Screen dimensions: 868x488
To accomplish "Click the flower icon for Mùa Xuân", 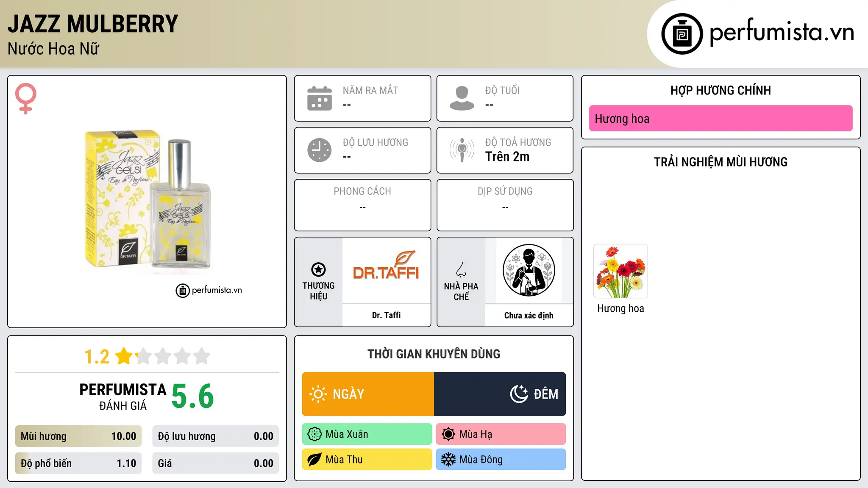I will click(314, 434).
